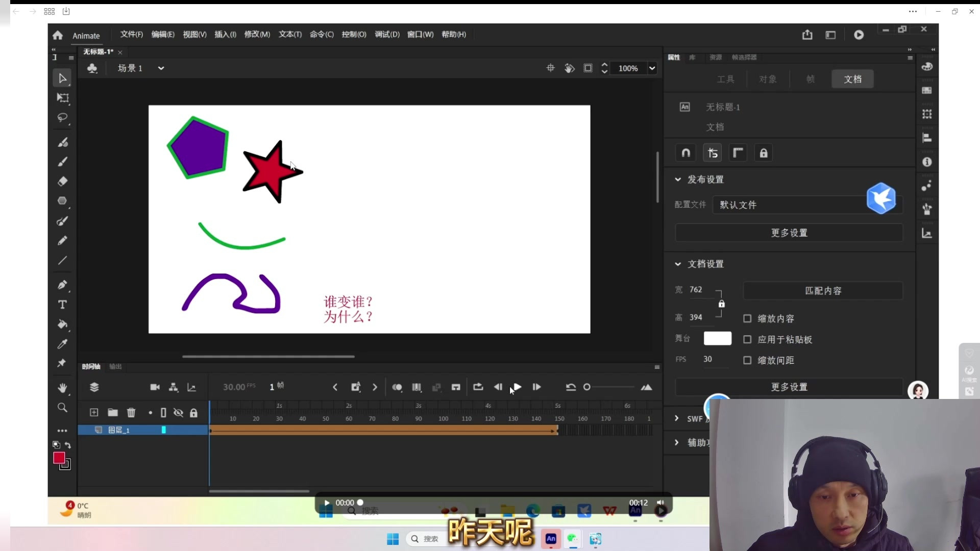980x551 pixels.
Task: Select the Polygon shape tool
Action: [x=62, y=201]
